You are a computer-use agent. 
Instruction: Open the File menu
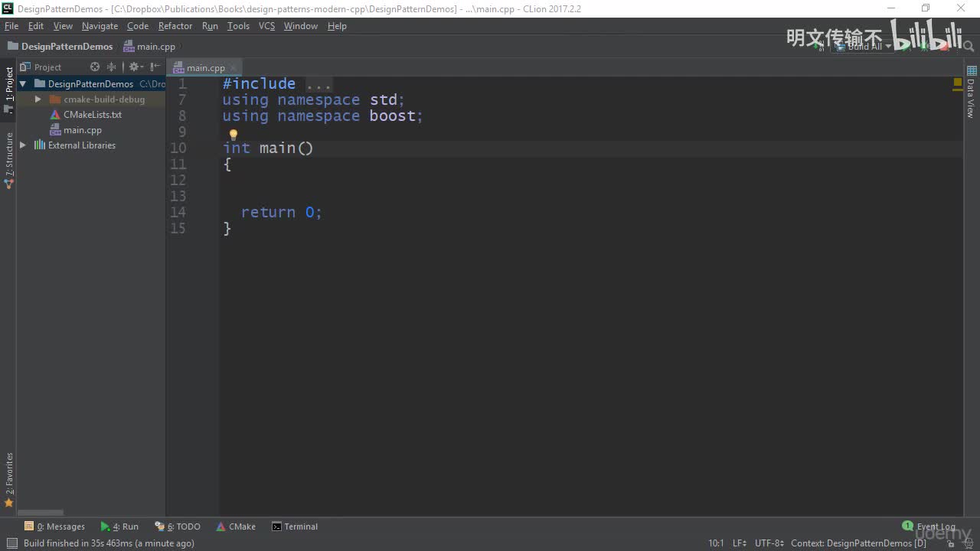tap(11, 26)
